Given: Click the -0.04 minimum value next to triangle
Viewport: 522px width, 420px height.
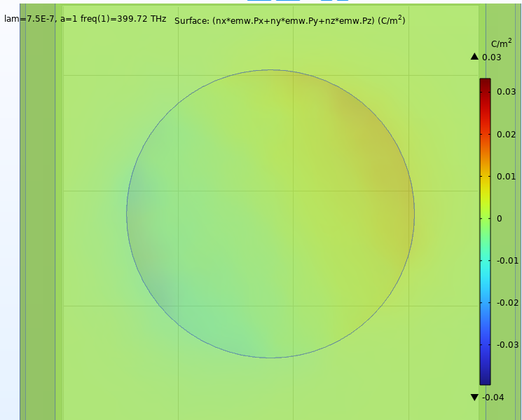Looking at the screenshot, I should click(493, 398).
